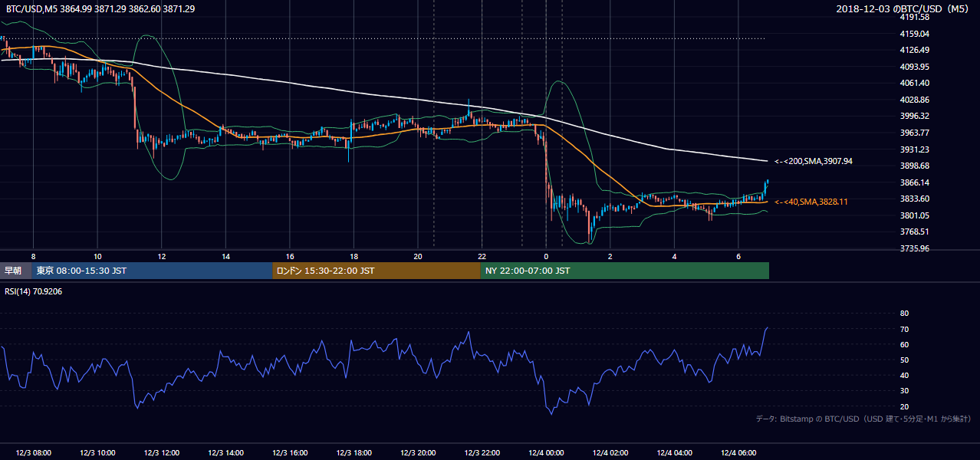The width and height of the screenshot is (980, 460).
Task: Click RSI scale value 20
Action: [x=904, y=406]
